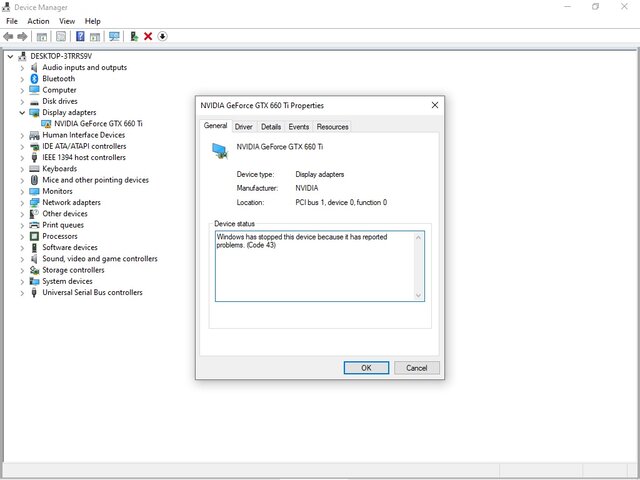This screenshot has height=480, width=640.
Task: Click the Properties toolbar icon
Action: click(x=61, y=36)
